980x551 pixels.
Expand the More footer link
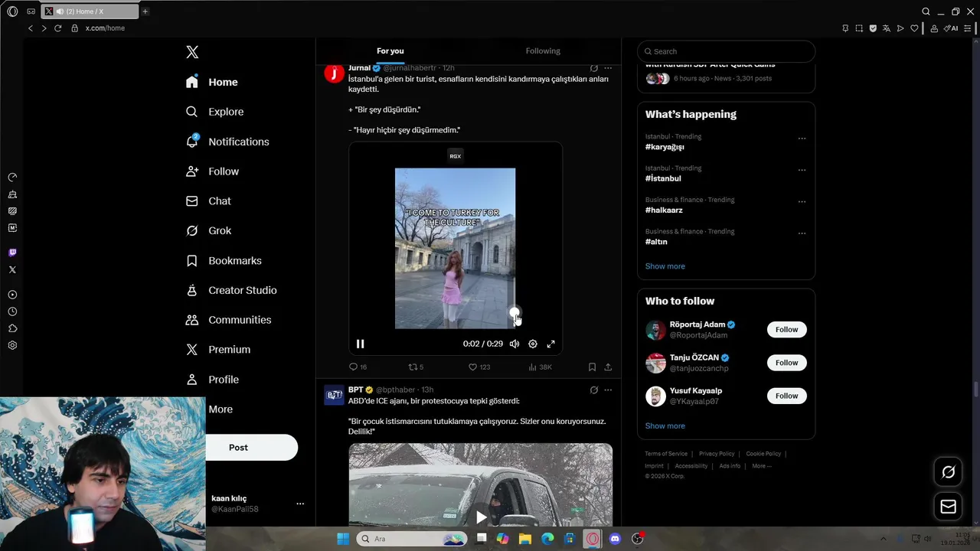pyautogui.click(x=761, y=466)
